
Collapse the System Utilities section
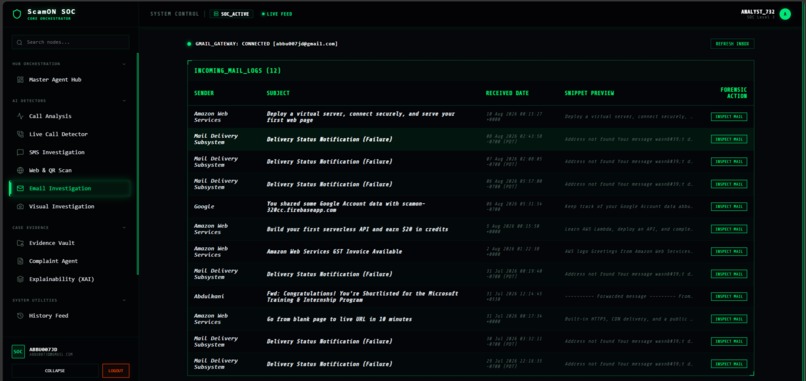(x=124, y=300)
